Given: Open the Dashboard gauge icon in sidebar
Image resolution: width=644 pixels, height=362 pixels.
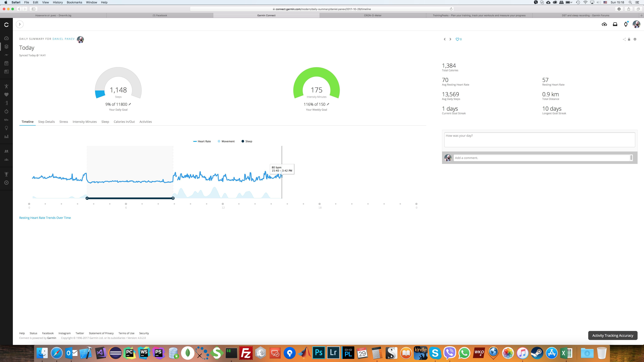Looking at the screenshot, I should point(7,38).
